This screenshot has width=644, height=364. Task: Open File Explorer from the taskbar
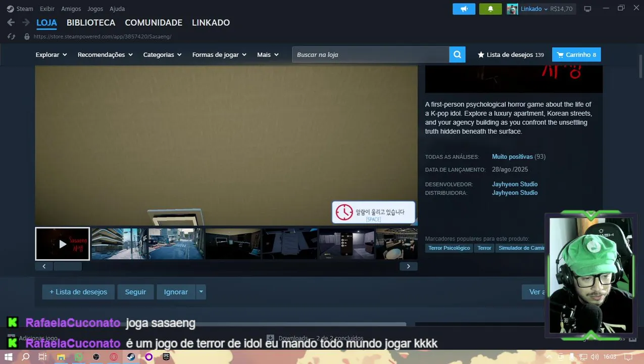point(61,357)
